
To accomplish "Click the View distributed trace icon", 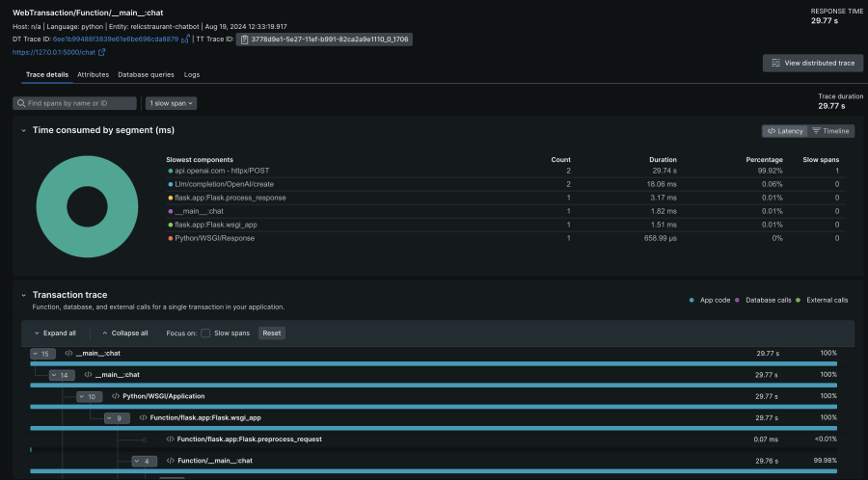I will pyautogui.click(x=776, y=63).
